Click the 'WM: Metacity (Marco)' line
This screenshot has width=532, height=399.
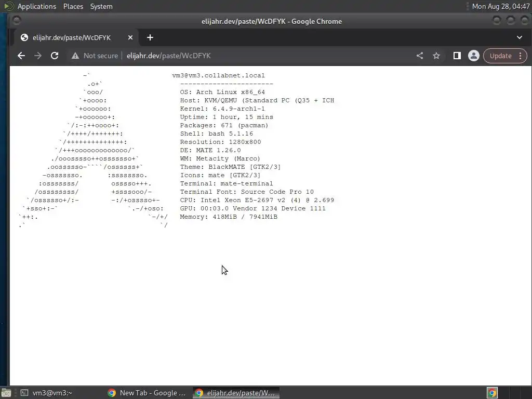pyautogui.click(x=220, y=158)
